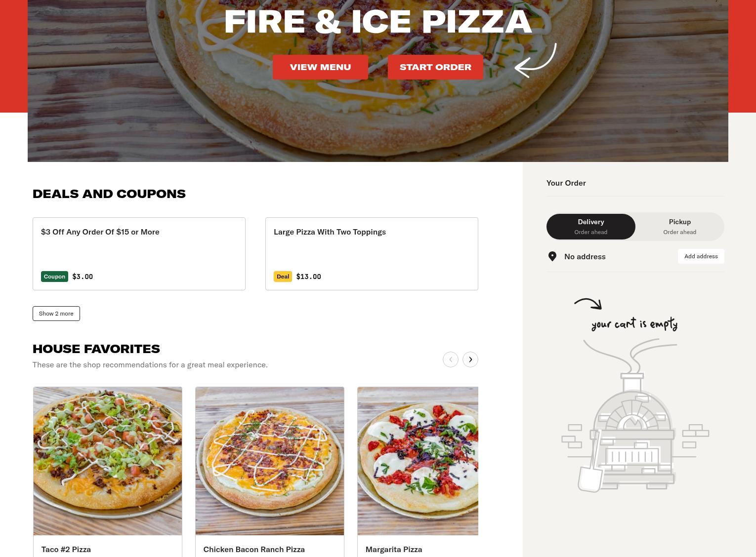The width and height of the screenshot is (756, 557).
Task: Open the Margarita Pizza image
Action: click(x=418, y=461)
